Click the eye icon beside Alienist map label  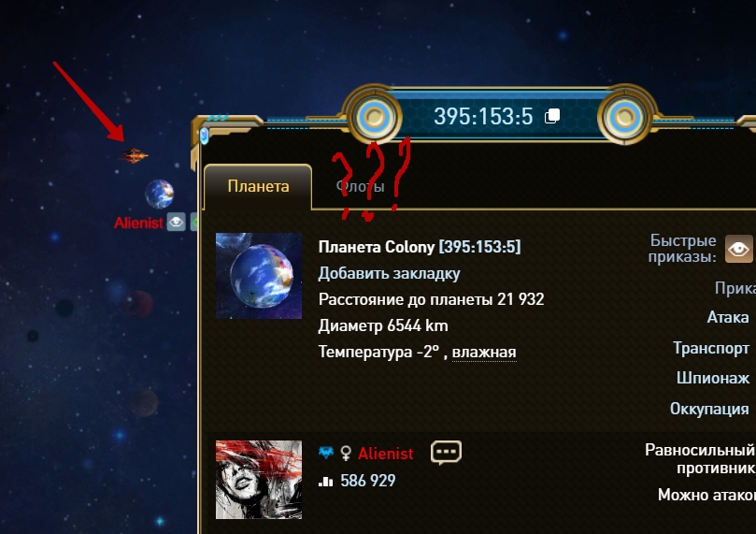176,222
